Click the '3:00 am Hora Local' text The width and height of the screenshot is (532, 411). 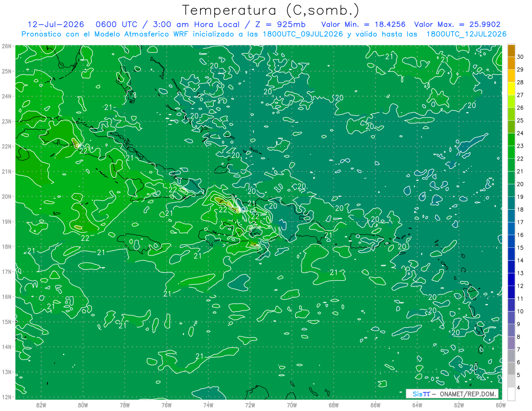tap(196, 24)
